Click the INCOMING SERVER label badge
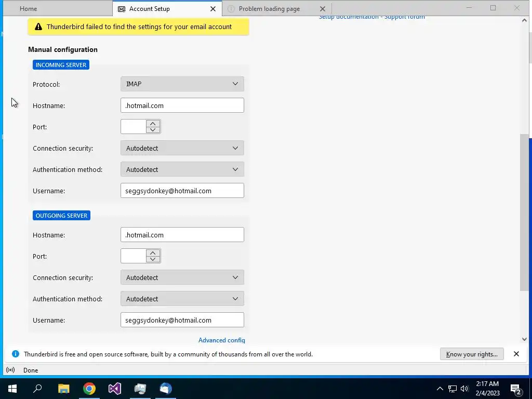Screen dimensions: 532x399 [x=61, y=65]
